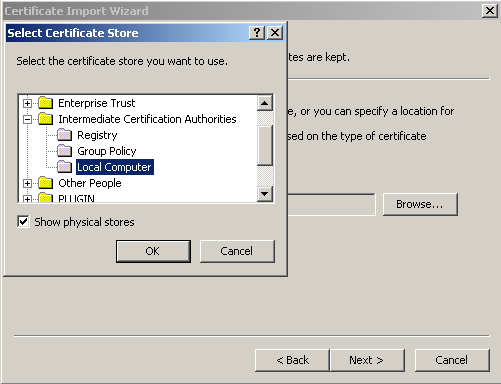Expand the Enterprise Trust node
The width and height of the screenshot is (501, 384).
pos(27,103)
